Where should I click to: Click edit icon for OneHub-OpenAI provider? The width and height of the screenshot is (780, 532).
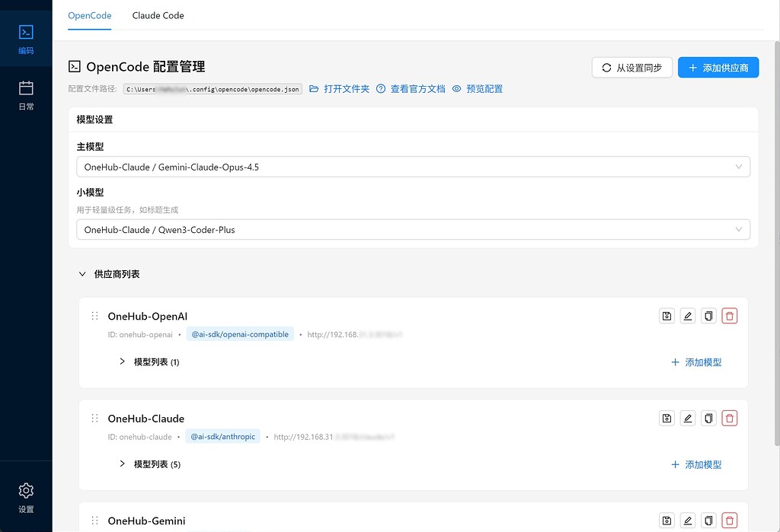(x=688, y=316)
